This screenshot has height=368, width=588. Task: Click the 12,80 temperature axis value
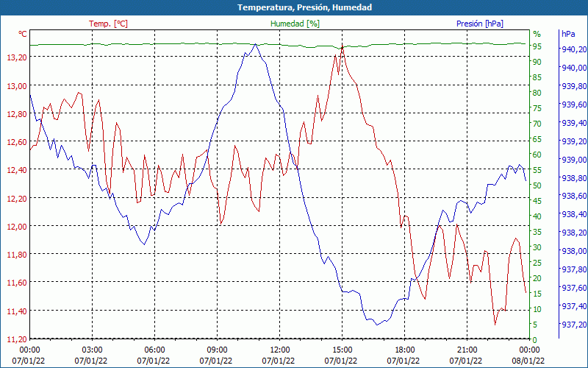[x=17, y=113]
